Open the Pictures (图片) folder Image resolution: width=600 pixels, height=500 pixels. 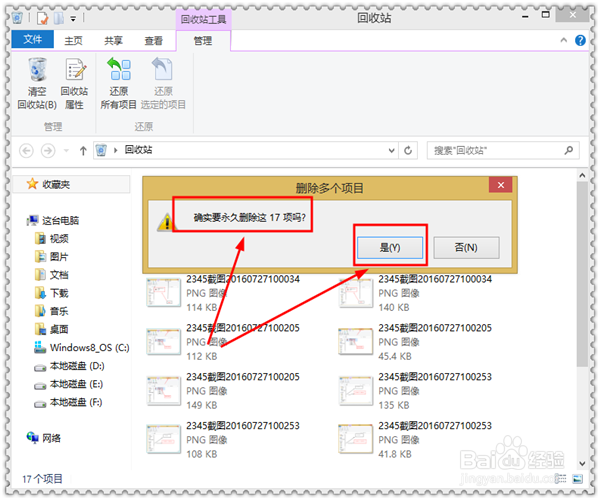click(x=51, y=257)
